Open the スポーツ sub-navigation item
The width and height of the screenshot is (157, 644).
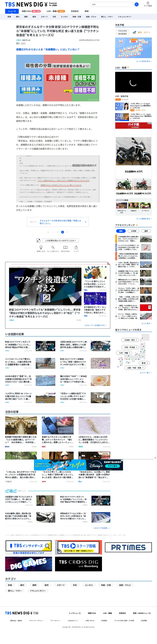44,17
